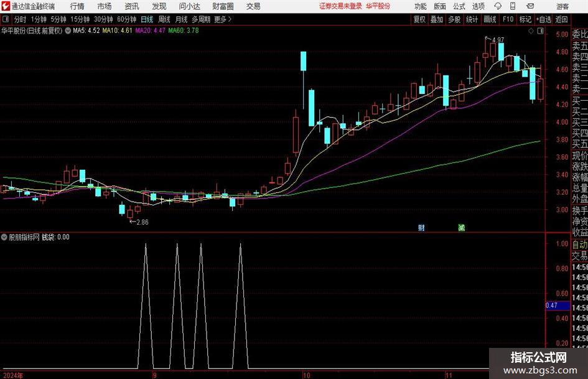Switch to 月线 monthly period
Screen dimensions: 588x379
click(182, 19)
